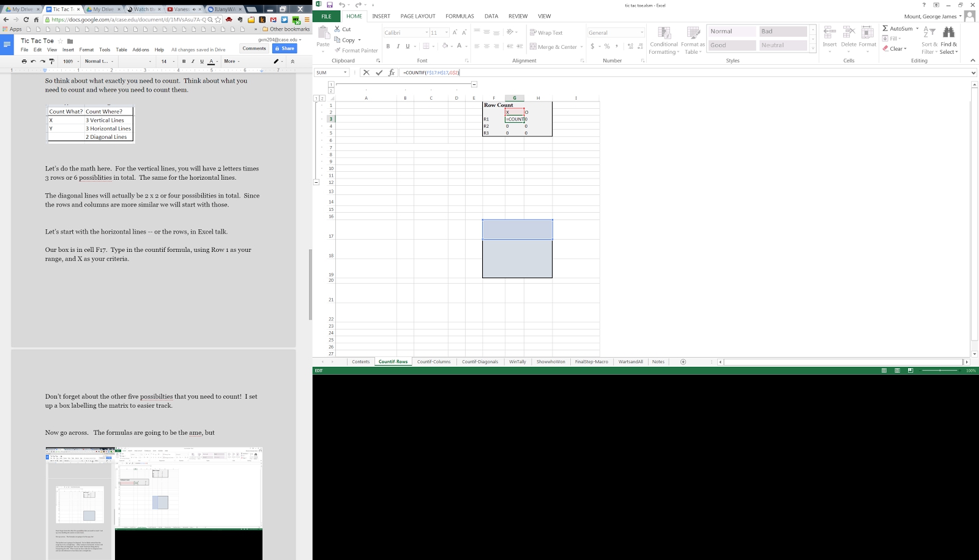
Task: Toggle Wrap Text in Alignment group
Action: 546,32
